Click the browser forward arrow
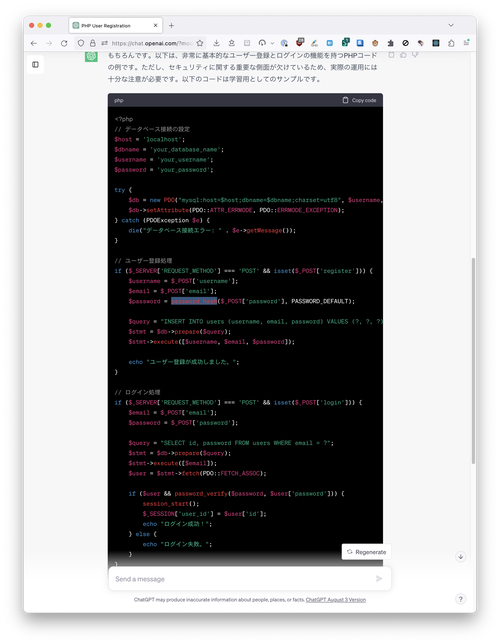Screen dimensions: 500x644 49,43
